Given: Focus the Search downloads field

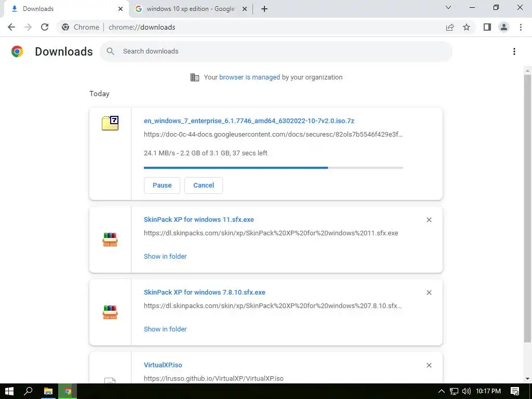Looking at the screenshot, I should [x=276, y=51].
